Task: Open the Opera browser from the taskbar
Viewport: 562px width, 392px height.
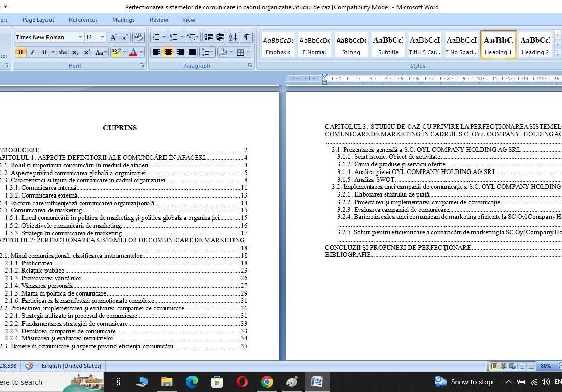Action: [242, 382]
